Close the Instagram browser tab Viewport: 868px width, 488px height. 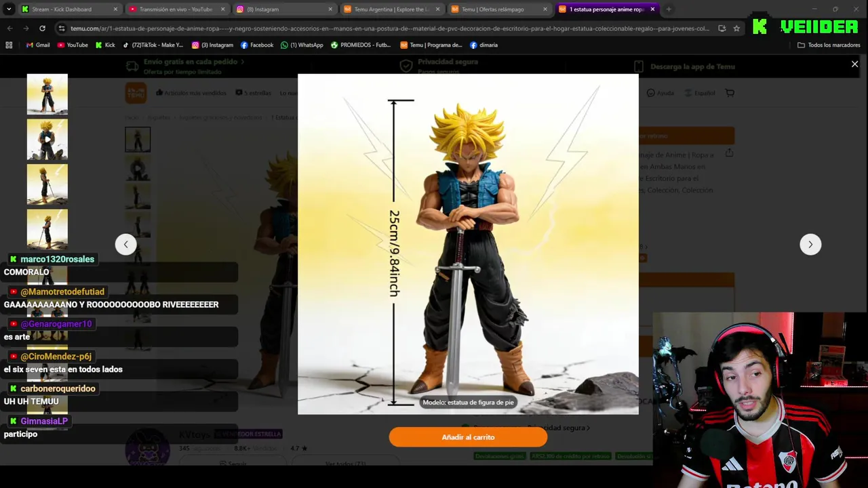tap(330, 9)
